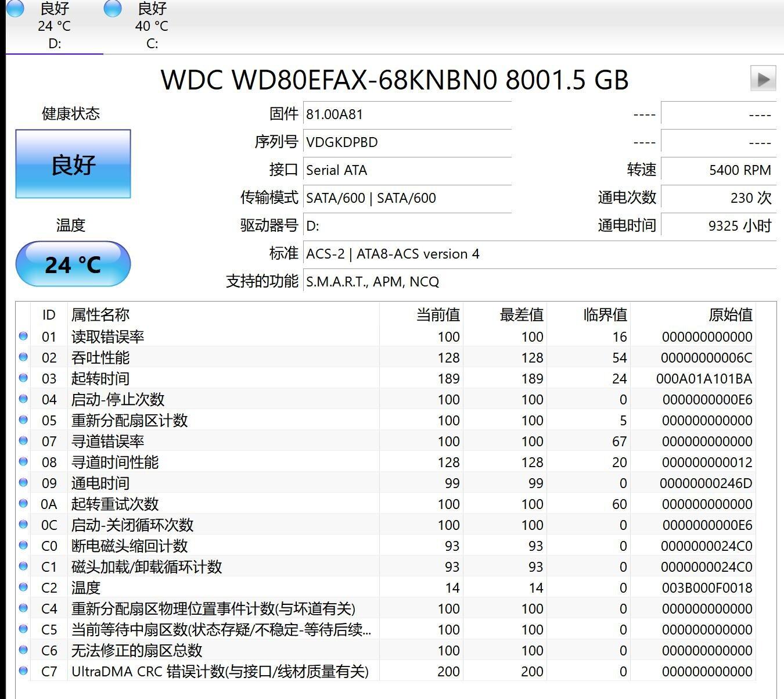Click the ID column header
The height and width of the screenshot is (699, 784).
49,315
